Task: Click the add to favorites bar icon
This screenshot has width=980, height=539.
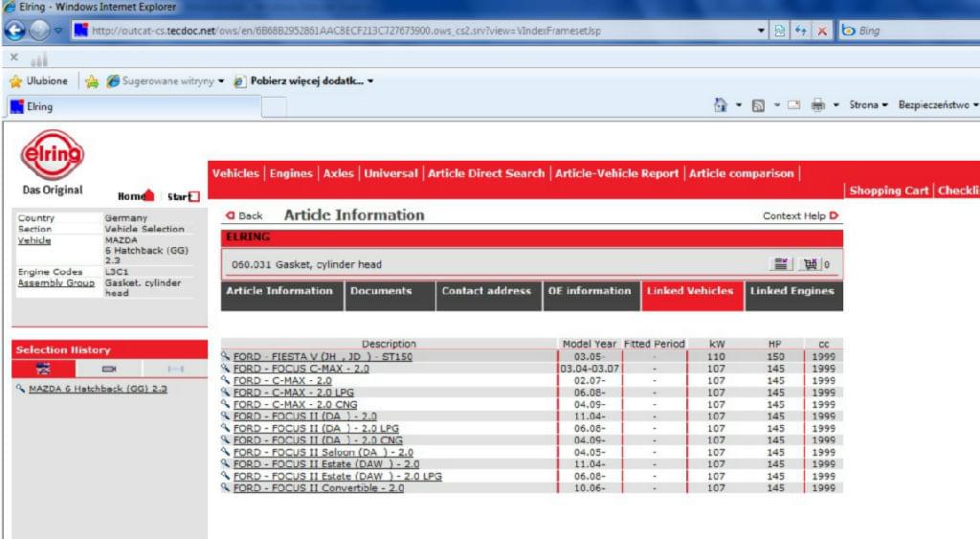Action: click(x=92, y=81)
